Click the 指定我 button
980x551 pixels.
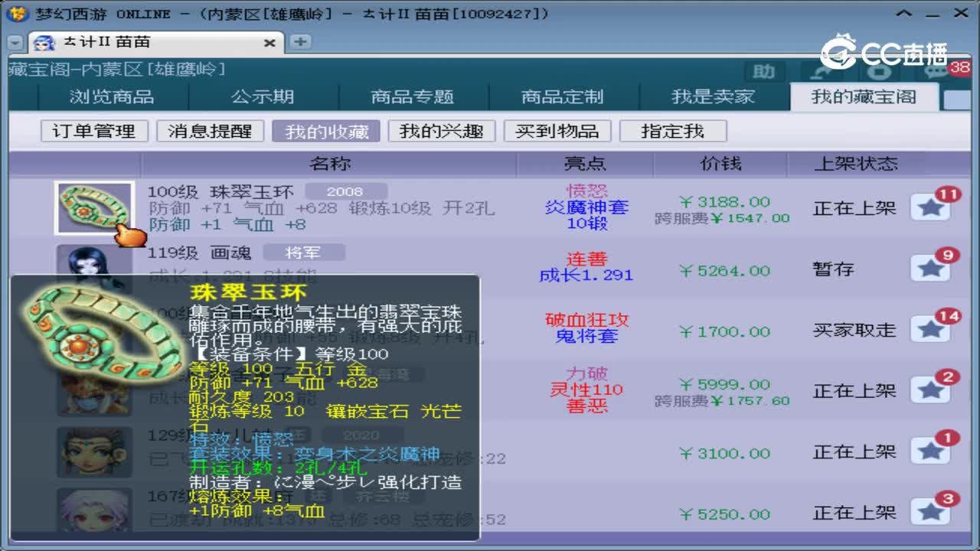pyautogui.click(x=673, y=131)
